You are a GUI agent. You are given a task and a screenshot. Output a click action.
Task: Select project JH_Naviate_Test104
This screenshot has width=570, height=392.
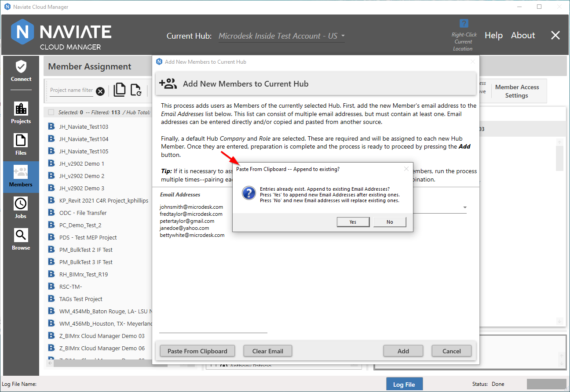pos(84,139)
